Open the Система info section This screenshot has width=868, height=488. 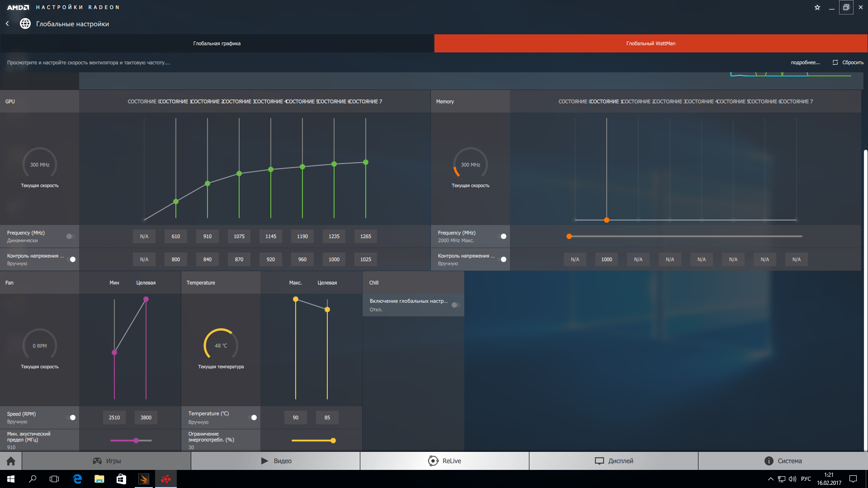tap(783, 461)
